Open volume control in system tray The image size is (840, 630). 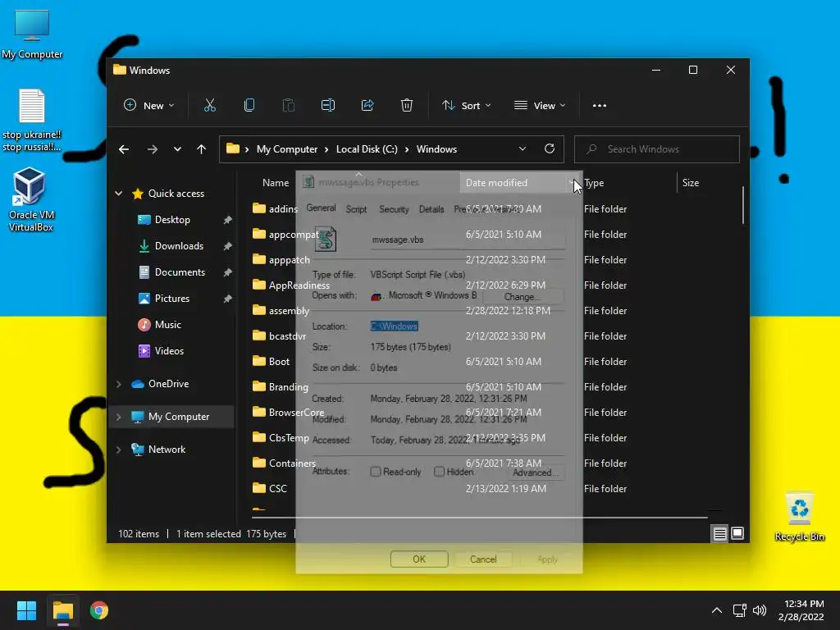click(x=760, y=610)
